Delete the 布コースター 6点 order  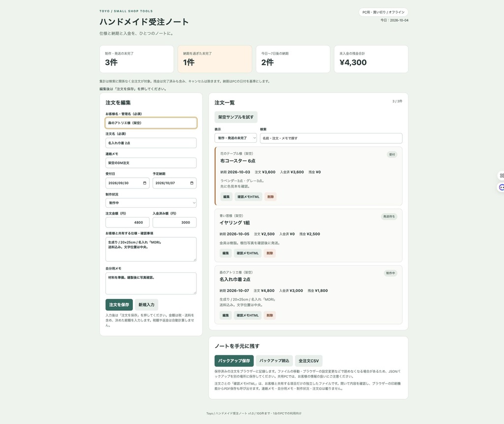(271, 197)
